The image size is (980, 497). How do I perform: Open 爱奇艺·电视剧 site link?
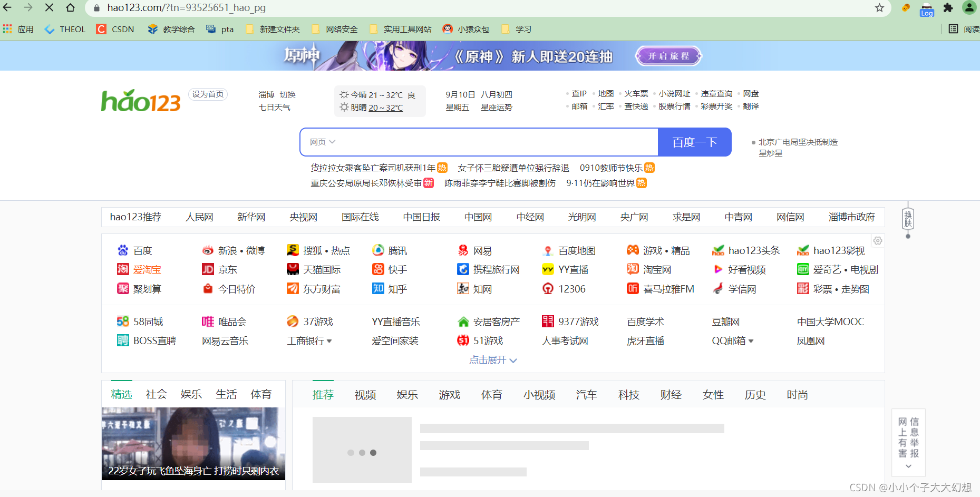(x=838, y=269)
